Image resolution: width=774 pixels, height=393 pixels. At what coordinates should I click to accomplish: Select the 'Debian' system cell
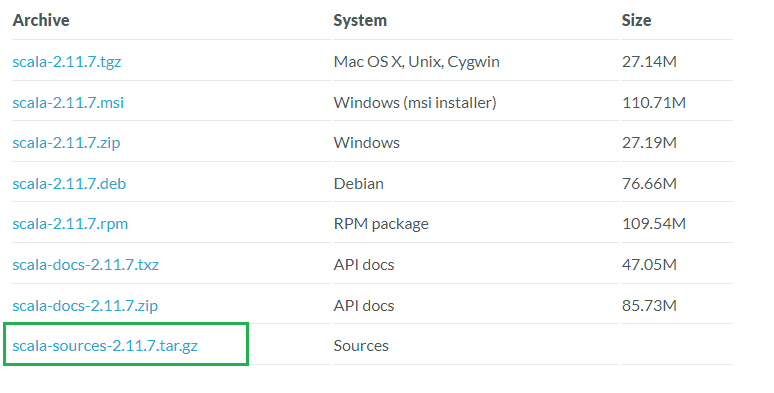point(359,184)
